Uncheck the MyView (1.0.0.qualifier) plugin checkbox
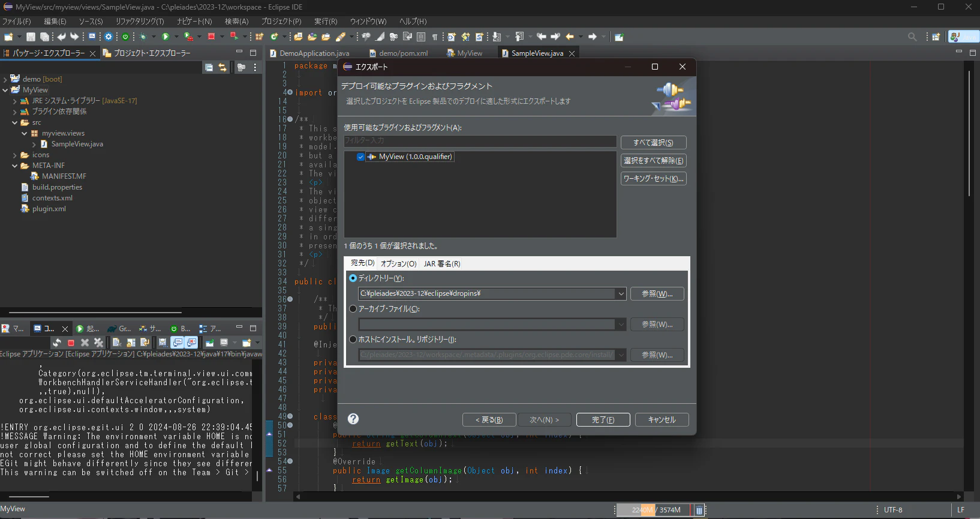This screenshot has height=519, width=980. 360,157
